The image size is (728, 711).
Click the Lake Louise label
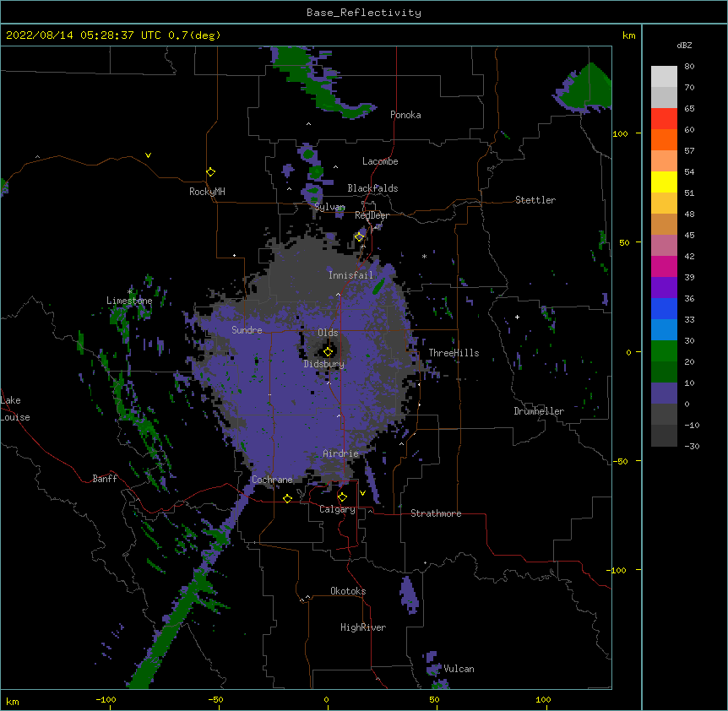point(15,409)
